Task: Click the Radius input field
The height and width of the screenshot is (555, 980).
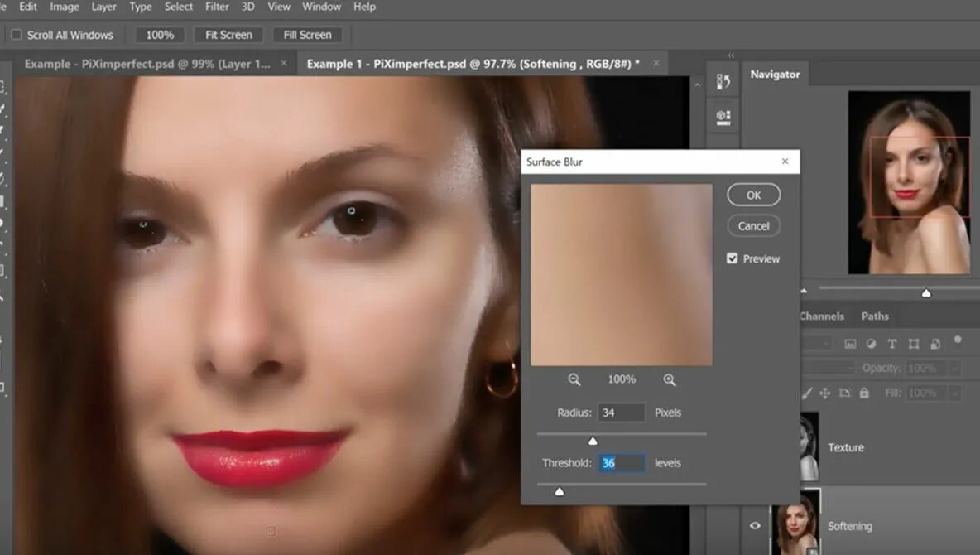Action: pyautogui.click(x=622, y=413)
